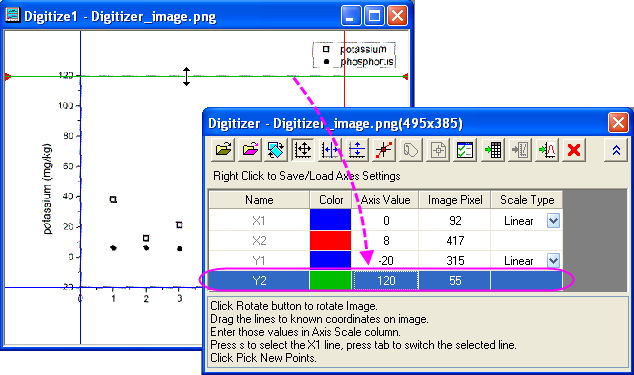Select the X2 row name cell

pyautogui.click(x=259, y=240)
